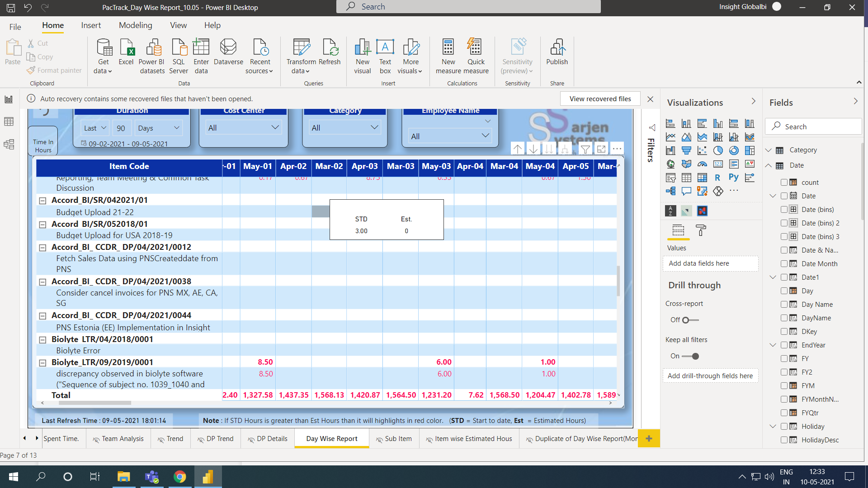Open Chrome from the Windows taskbar
The width and height of the screenshot is (868, 488).
click(180, 477)
